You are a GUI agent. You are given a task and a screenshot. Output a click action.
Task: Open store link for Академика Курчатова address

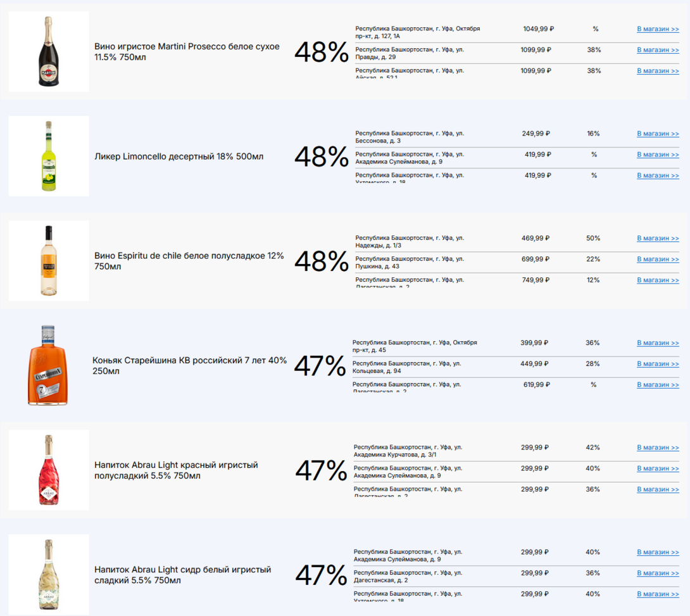(657, 448)
